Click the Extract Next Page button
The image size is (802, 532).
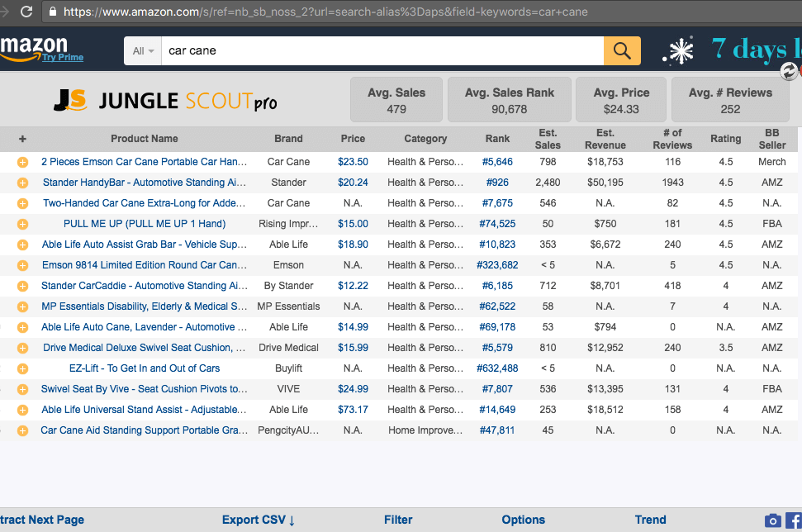[x=42, y=520]
